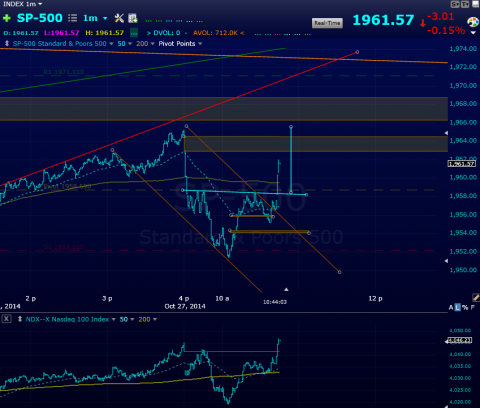Close the NDX--X Nasdaq panel with X
The height and width of the screenshot is (408, 480).
[6, 319]
